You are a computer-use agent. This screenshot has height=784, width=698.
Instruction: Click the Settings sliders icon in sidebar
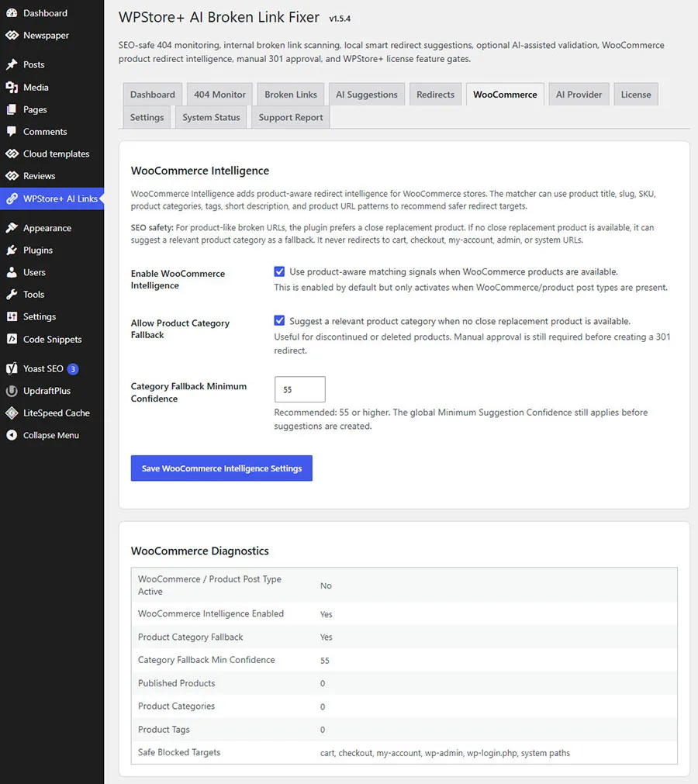pos(12,316)
